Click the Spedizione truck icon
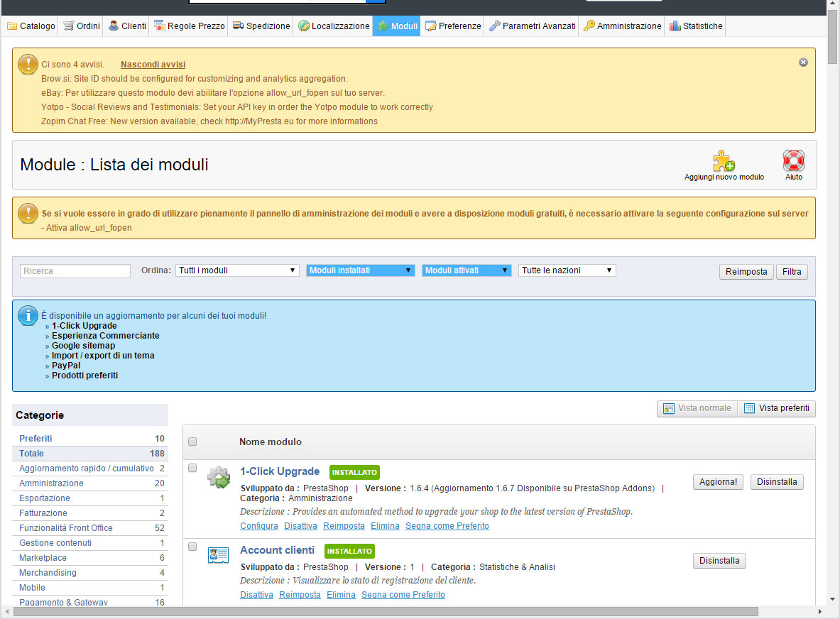Screen dimensions: 840x619 [x=239, y=26]
